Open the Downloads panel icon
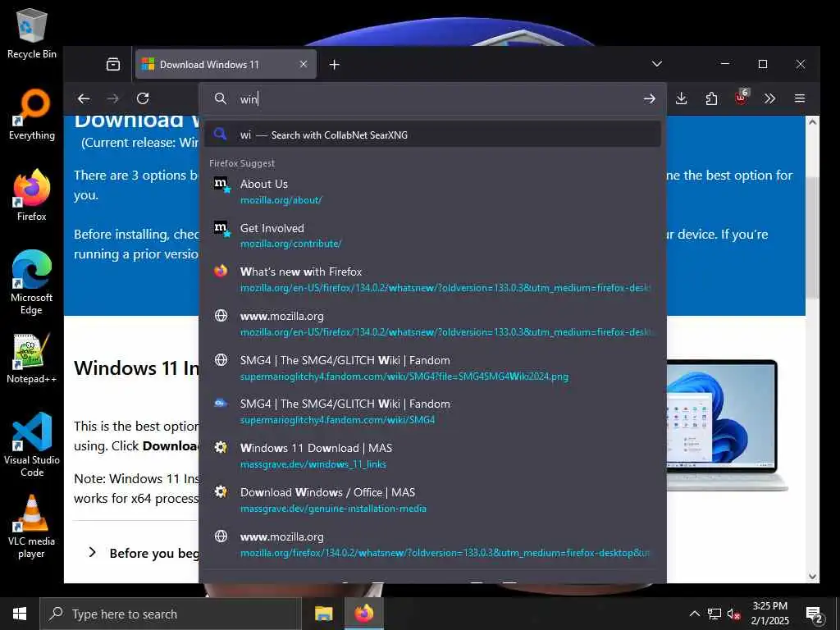Image resolution: width=840 pixels, height=630 pixels. (x=682, y=98)
